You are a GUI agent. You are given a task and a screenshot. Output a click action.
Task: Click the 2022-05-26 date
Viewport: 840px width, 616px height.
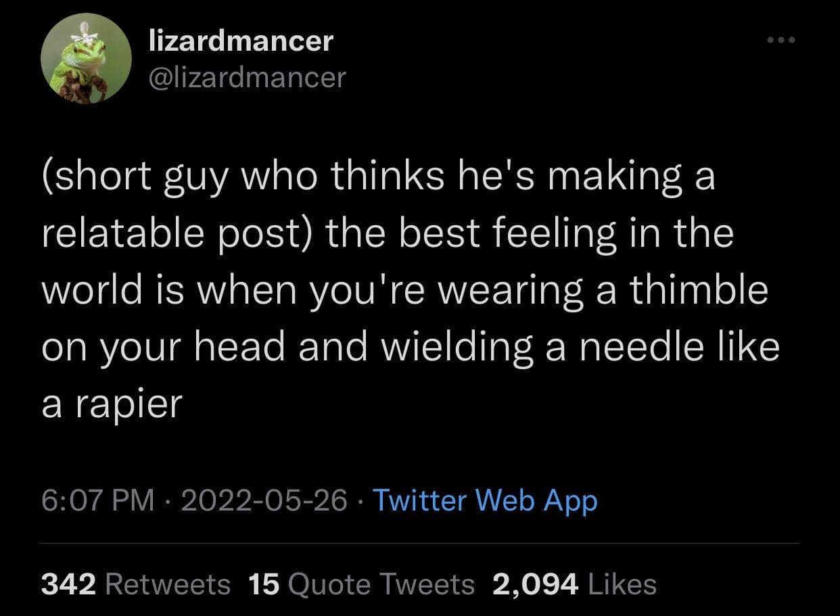pos(264,500)
